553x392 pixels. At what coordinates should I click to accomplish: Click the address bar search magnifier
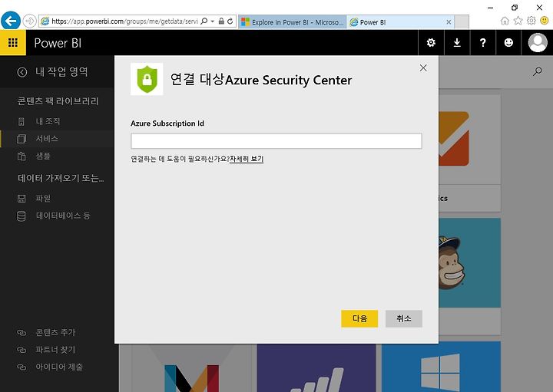(x=204, y=21)
